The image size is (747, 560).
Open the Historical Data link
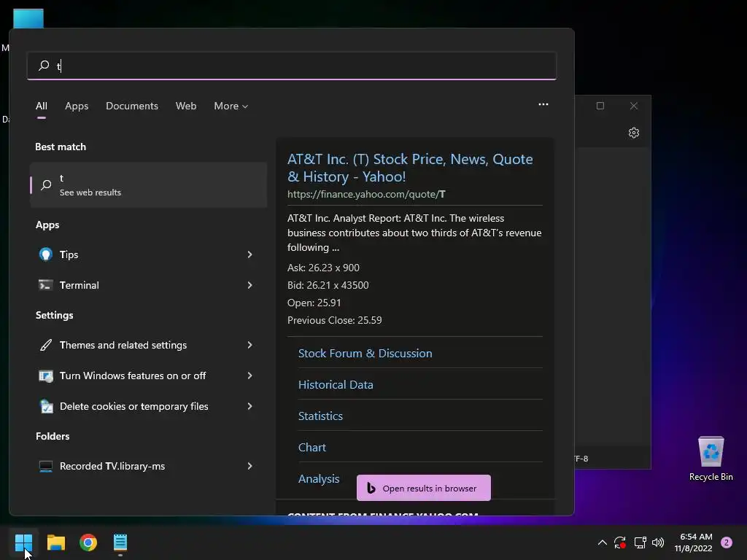(x=336, y=385)
